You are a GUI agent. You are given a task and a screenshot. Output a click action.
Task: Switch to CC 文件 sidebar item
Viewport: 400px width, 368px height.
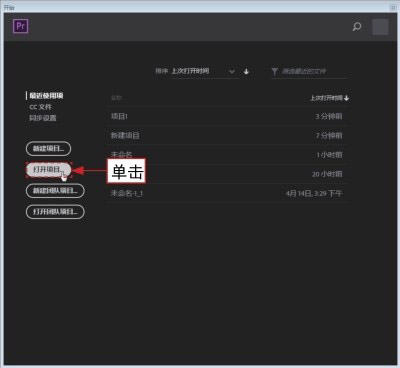point(40,107)
